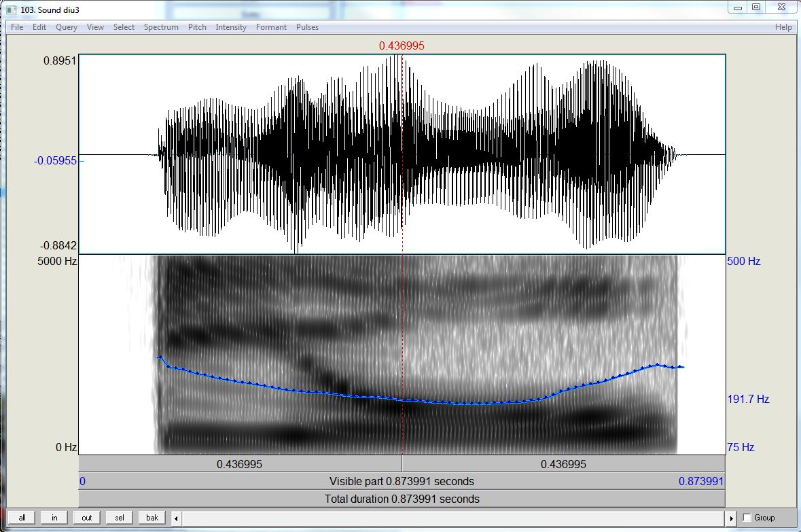The height and width of the screenshot is (532, 801).
Task: Open the Spectrum menu
Action: 161,27
